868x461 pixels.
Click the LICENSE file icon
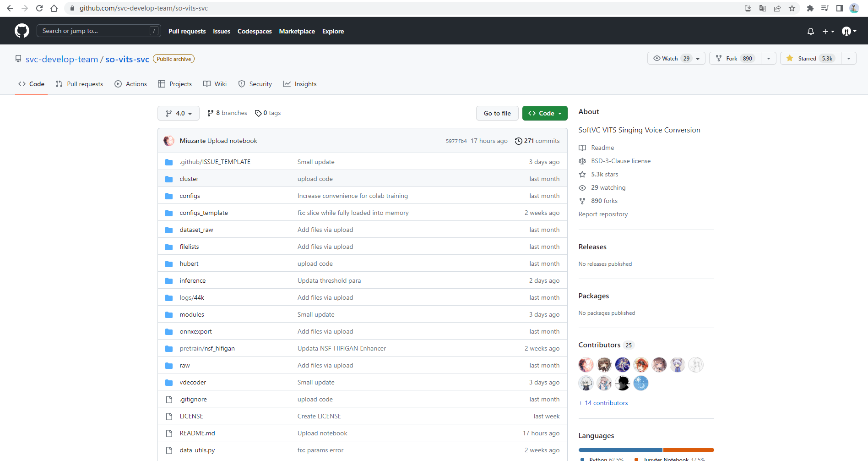click(x=169, y=417)
